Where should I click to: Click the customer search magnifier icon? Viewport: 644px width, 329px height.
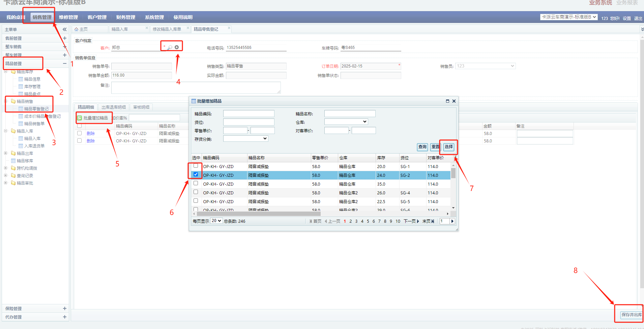pos(170,48)
